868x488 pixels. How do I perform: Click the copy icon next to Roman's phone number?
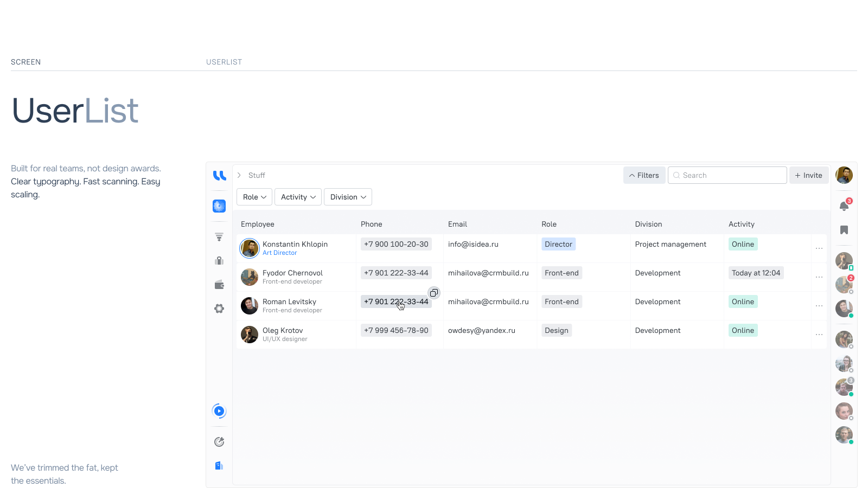(x=433, y=293)
